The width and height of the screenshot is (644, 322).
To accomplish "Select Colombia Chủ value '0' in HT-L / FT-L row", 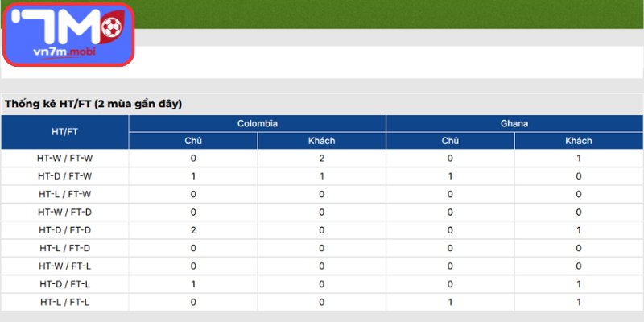I will click(x=193, y=303).
